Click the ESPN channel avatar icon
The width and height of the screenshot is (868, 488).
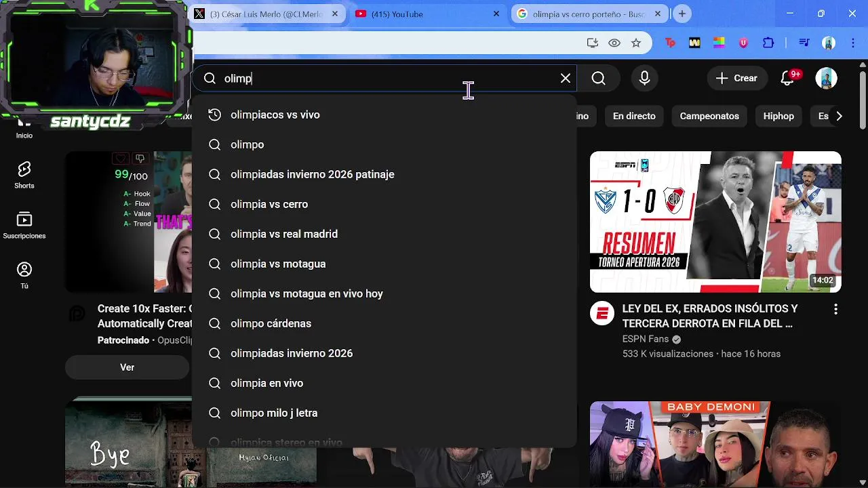[x=601, y=313]
